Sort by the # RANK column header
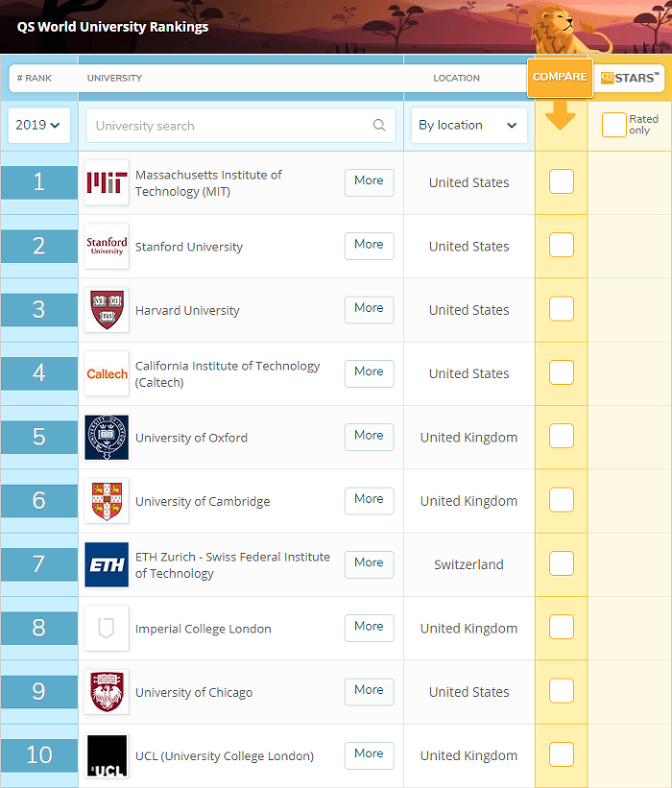The image size is (672, 788). click(x=35, y=79)
